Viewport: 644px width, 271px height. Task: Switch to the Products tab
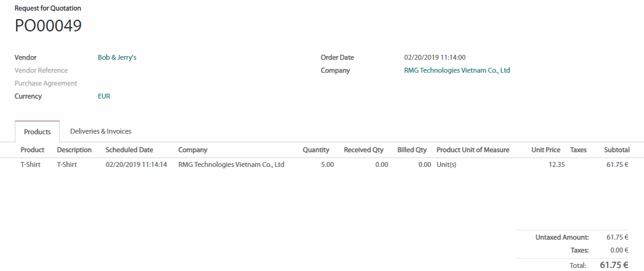[37, 132]
